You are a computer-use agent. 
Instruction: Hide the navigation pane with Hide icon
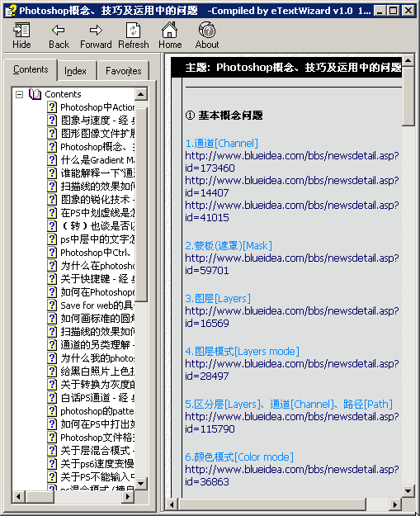click(x=21, y=31)
